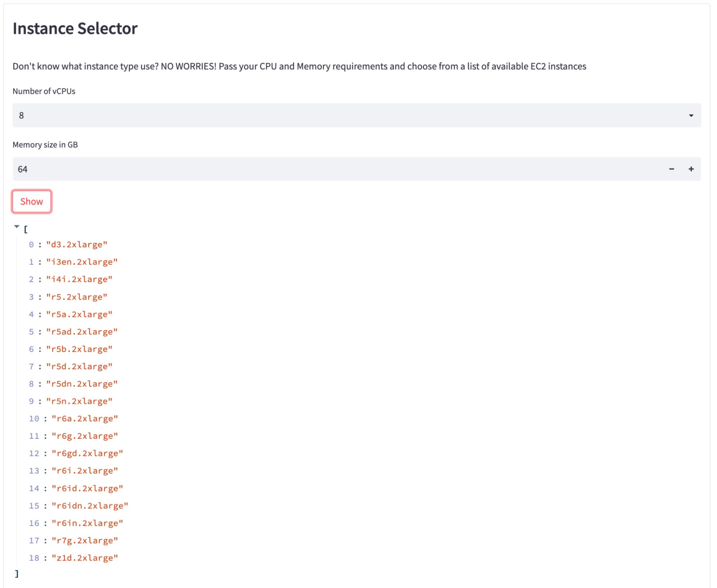Decrease memory size with minus button
Viewport: 717px width, 588px height.
click(x=671, y=169)
